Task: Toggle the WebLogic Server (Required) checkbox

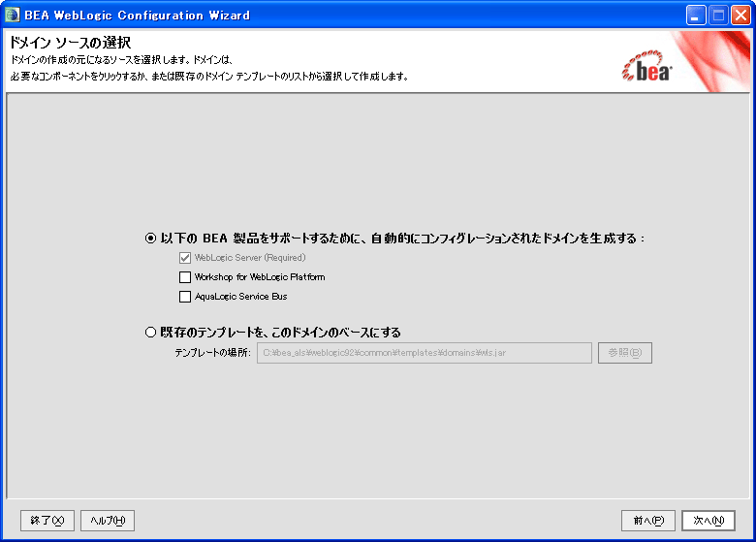Action: click(185, 258)
